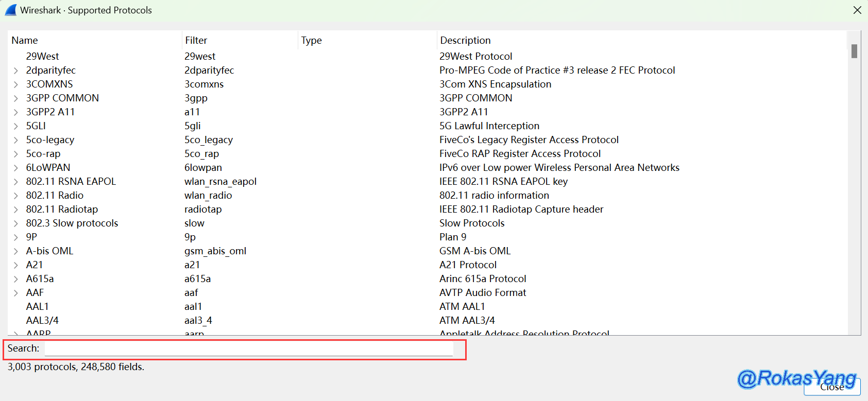This screenshot has width=868, height=401.
Task: Select the 29West protocol name
Action: pyautogui.click(x=42, y=56)
